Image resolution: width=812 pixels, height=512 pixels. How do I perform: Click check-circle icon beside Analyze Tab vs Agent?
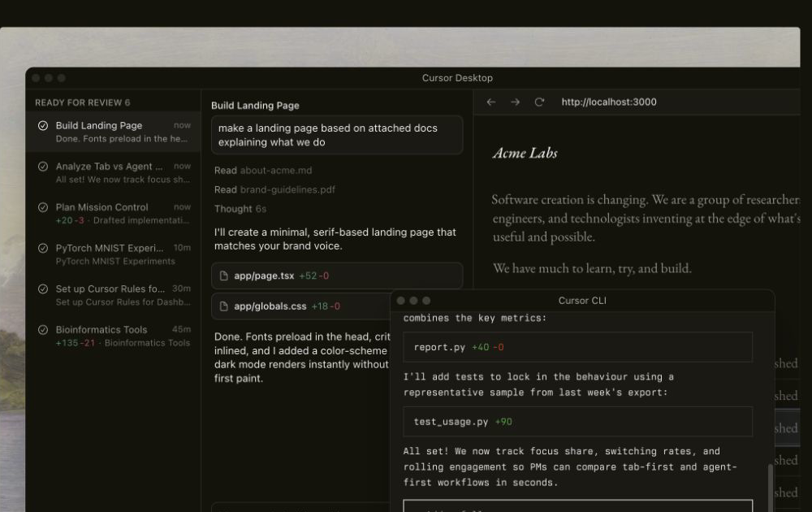43,167
